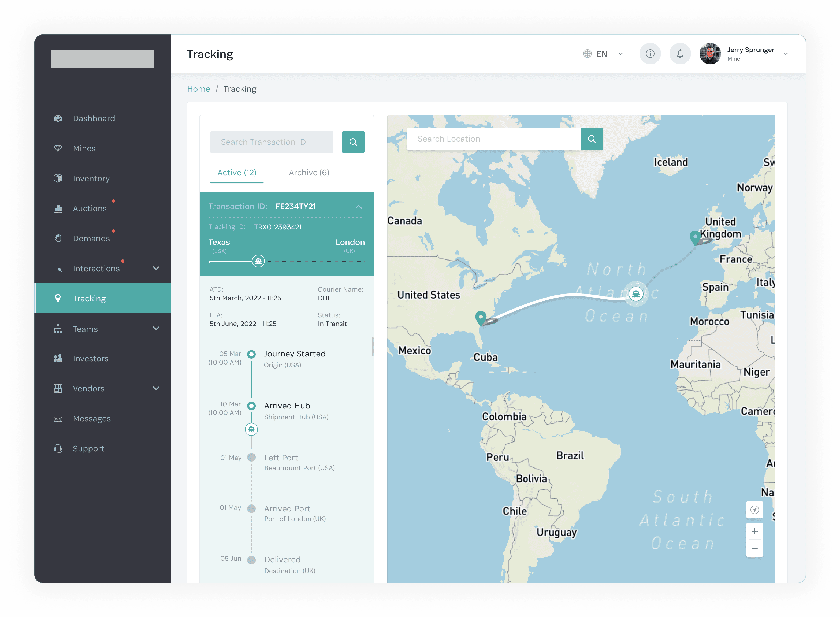Image resolution: width=840 pixels, height=617 pixels.
Task: Expand the Interactions sidebar menu
Action: tap(156, 268)
